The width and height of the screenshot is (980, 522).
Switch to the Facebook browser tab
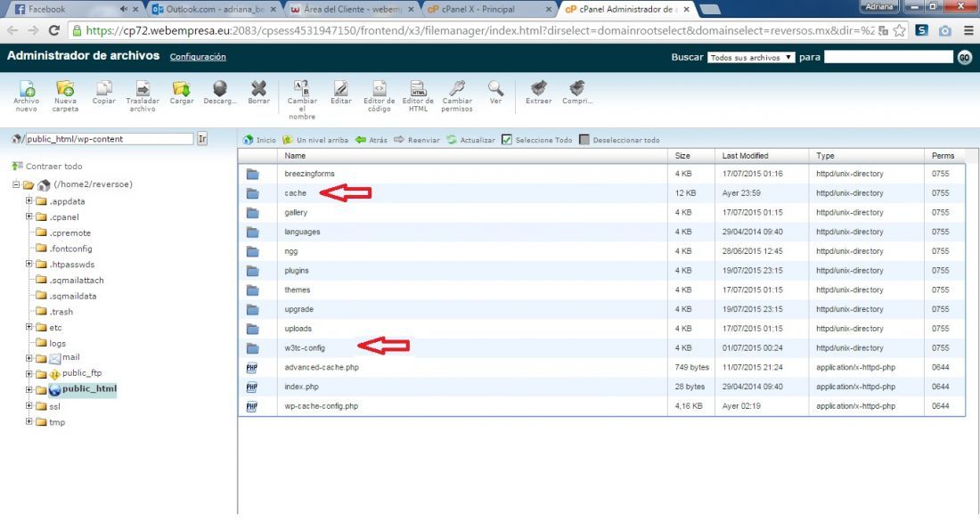click(x=74, y=10)
